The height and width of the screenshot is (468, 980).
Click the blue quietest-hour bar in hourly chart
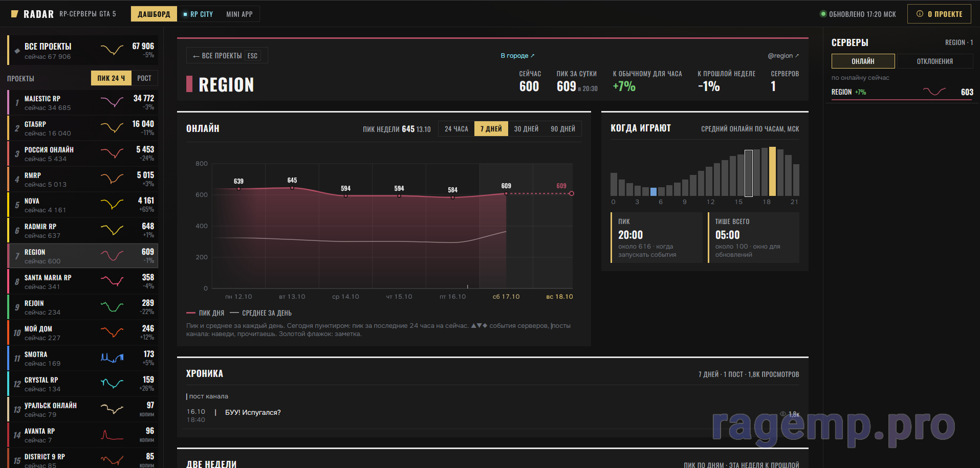coord(654,192)
